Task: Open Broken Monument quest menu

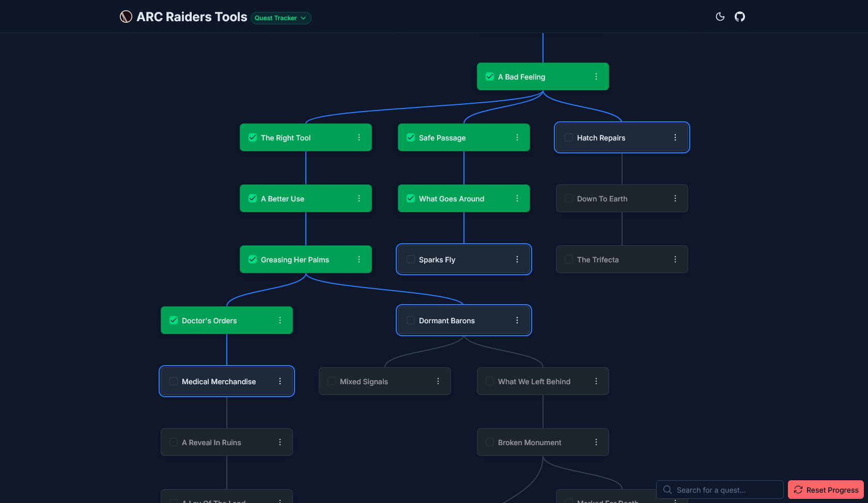Action: [596, 442]
